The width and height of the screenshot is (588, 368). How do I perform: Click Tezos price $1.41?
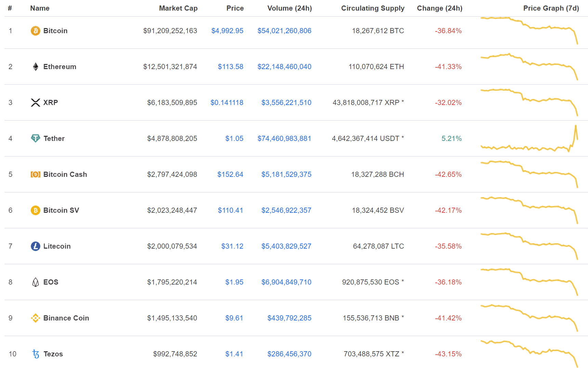(234, 354)
